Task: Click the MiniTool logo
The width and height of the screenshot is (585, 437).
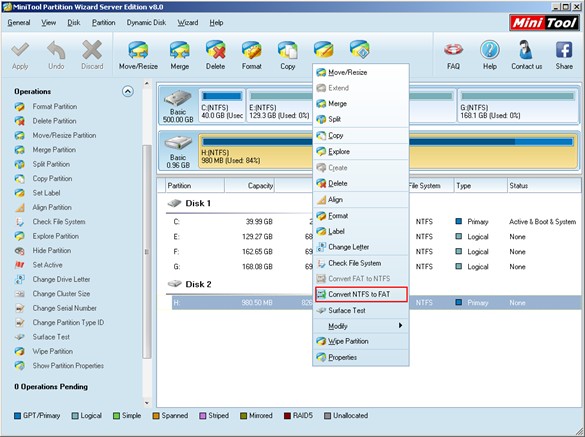Action: click(x=544, y=23)
